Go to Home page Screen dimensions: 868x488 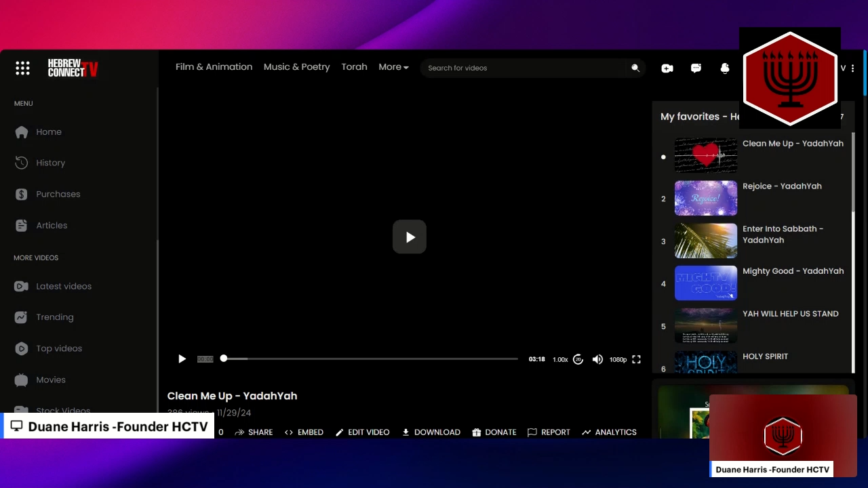click(x=49, y=132)
